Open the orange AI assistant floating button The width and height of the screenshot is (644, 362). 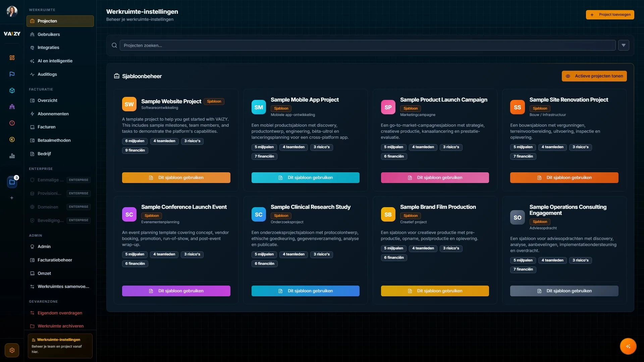click(628, 346)
